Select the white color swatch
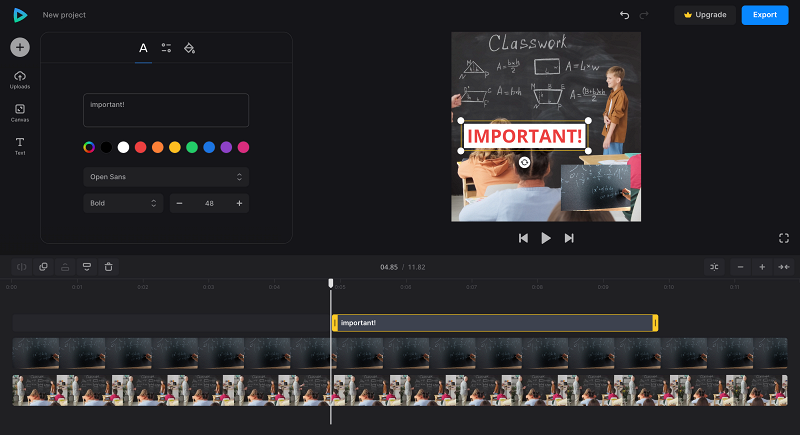The image size is (800, 435). tap(123, 147)
